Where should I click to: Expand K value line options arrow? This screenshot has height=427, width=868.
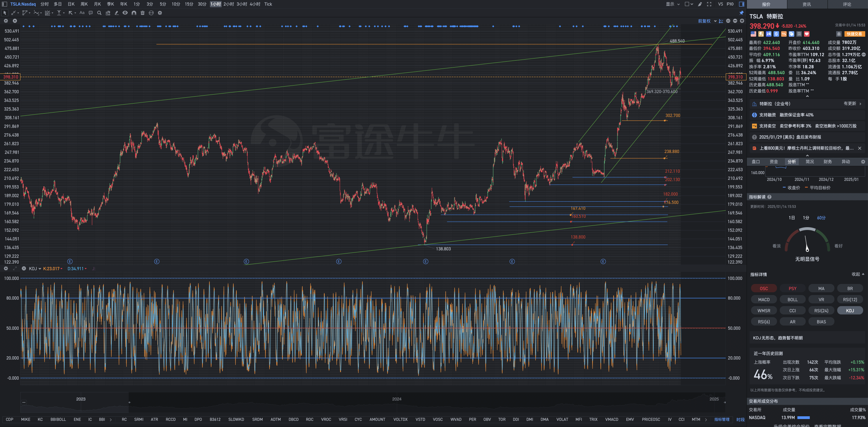pos(62,269)
